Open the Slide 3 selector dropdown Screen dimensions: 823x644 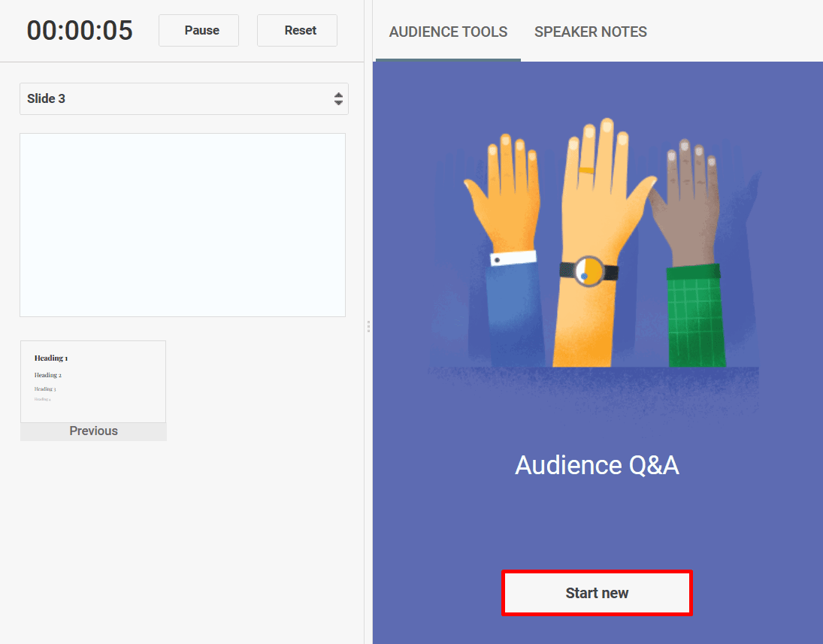(x=184, y=98)
